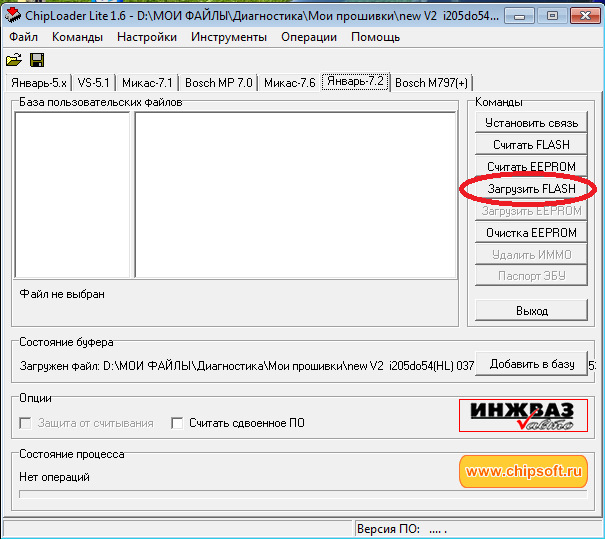Close the ChipLoader window
Screen dimensions: 605x539
585,16
